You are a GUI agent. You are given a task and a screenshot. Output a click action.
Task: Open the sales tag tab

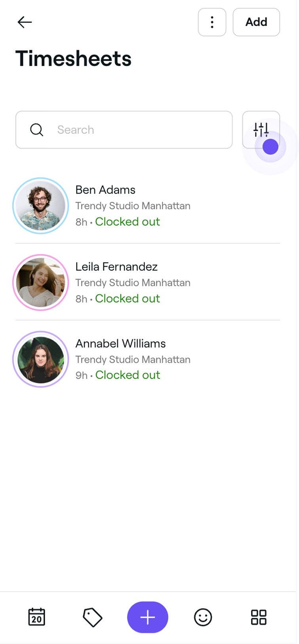[92, 617]
